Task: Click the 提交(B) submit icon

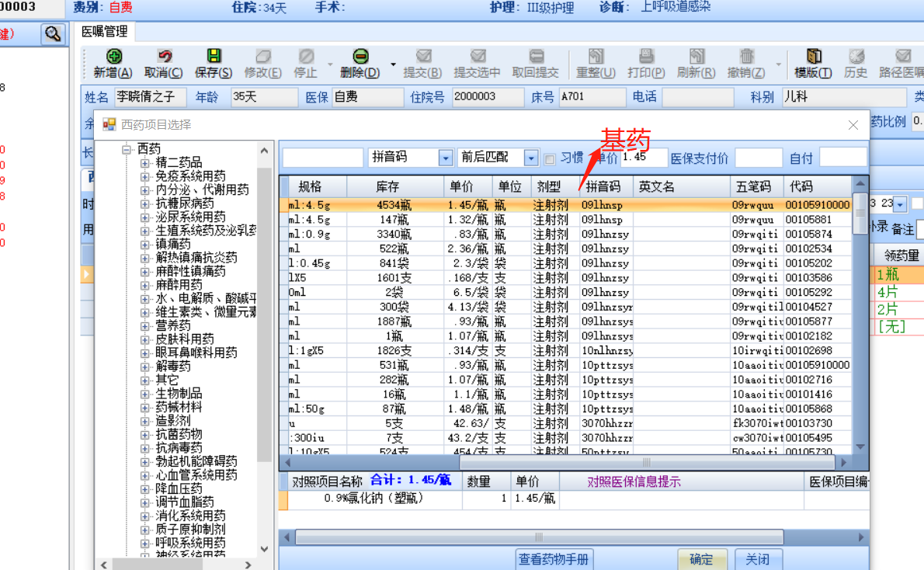Action: pos(423,57)
